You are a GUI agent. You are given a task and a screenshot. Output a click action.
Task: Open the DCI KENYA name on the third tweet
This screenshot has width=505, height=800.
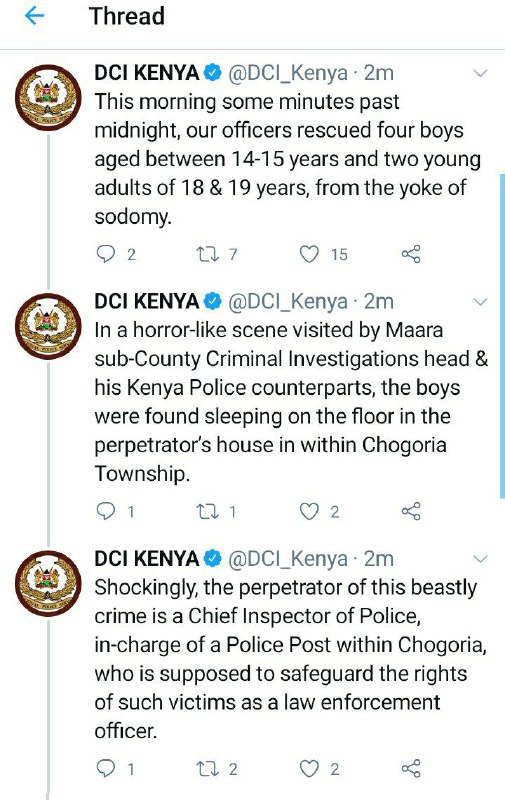click(x=147, y=559)
